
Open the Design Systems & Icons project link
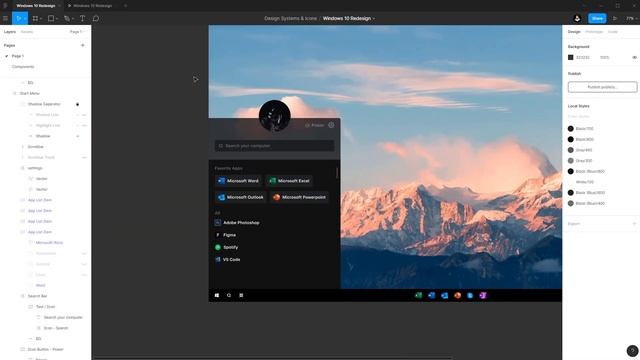point(291,18)
